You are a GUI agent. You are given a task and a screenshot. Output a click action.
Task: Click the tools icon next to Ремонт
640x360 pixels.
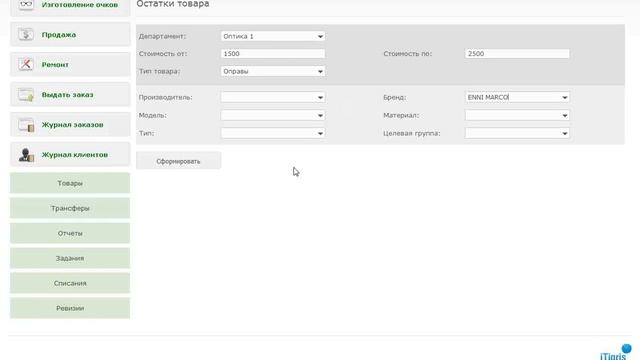(x=26, y=64)
